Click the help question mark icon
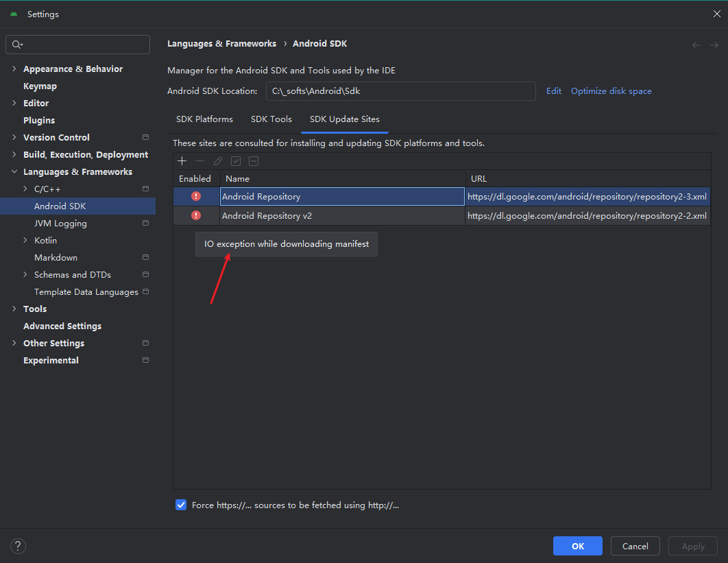The width and height of the screenshot is (728, 563). pos(19,546)
